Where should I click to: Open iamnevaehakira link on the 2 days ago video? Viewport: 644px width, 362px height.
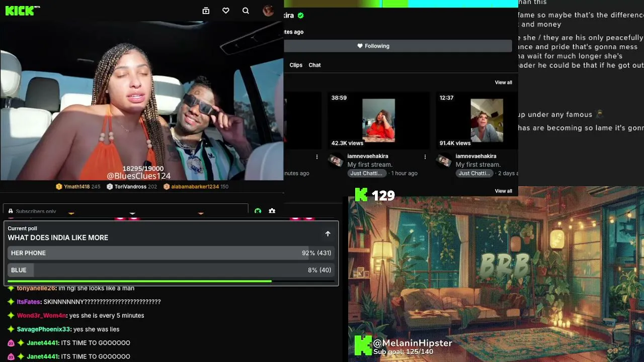pyautogui.click(x=476, y=156)
